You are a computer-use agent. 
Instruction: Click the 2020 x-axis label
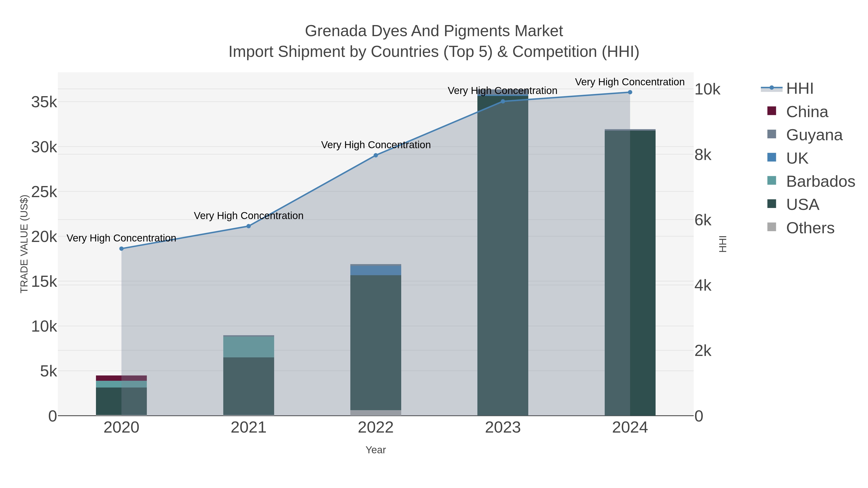122,428
